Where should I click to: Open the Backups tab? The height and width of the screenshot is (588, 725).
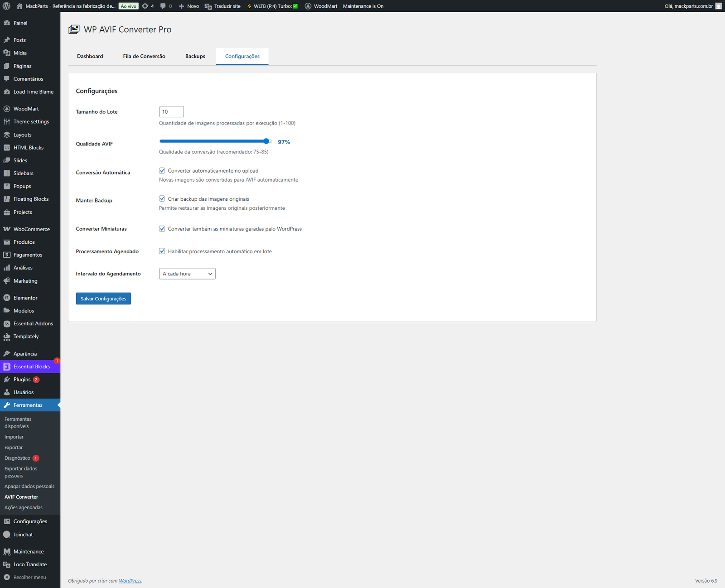click(195, 56)
